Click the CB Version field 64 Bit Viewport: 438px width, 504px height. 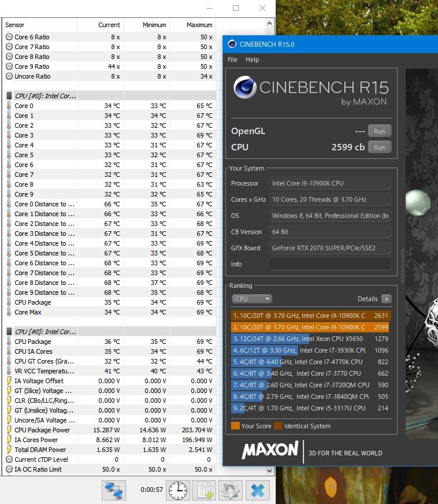pos(330,232)
